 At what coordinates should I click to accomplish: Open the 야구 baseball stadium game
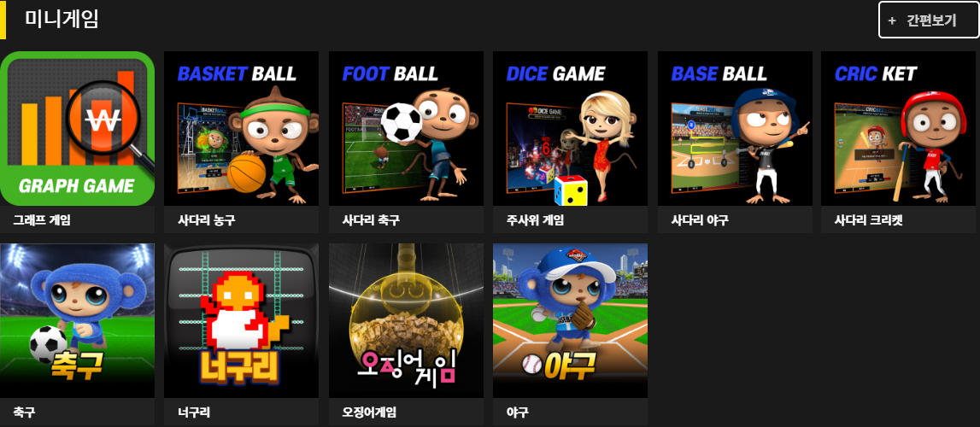click(570, 321)
